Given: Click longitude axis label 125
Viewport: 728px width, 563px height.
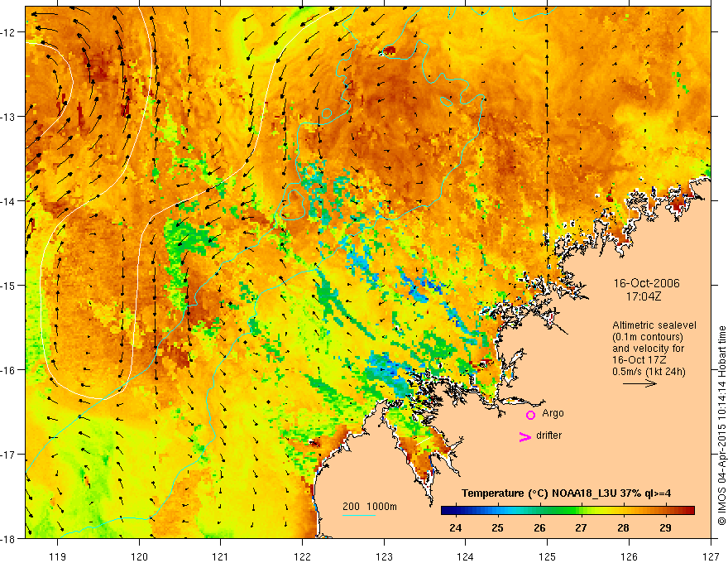Looking at the screenshot, I should click(x=548, y=556).
